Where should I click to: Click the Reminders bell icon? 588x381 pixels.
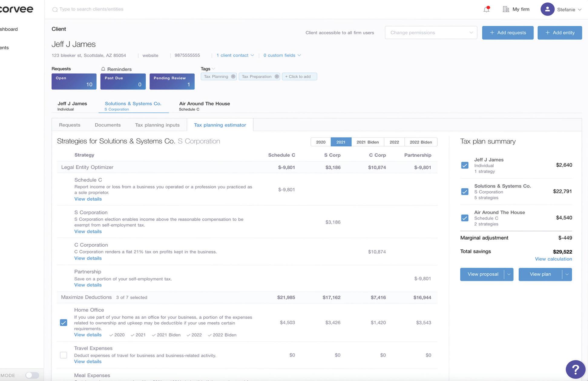(103, 69)
